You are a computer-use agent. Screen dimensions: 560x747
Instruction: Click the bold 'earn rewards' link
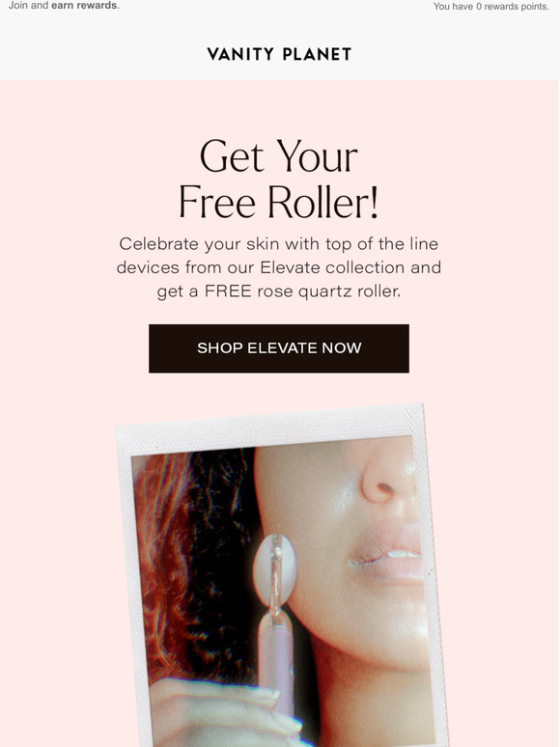(x=84, y=6)
